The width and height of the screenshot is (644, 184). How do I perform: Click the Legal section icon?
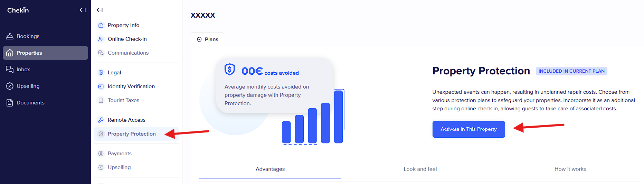[101, 73]
